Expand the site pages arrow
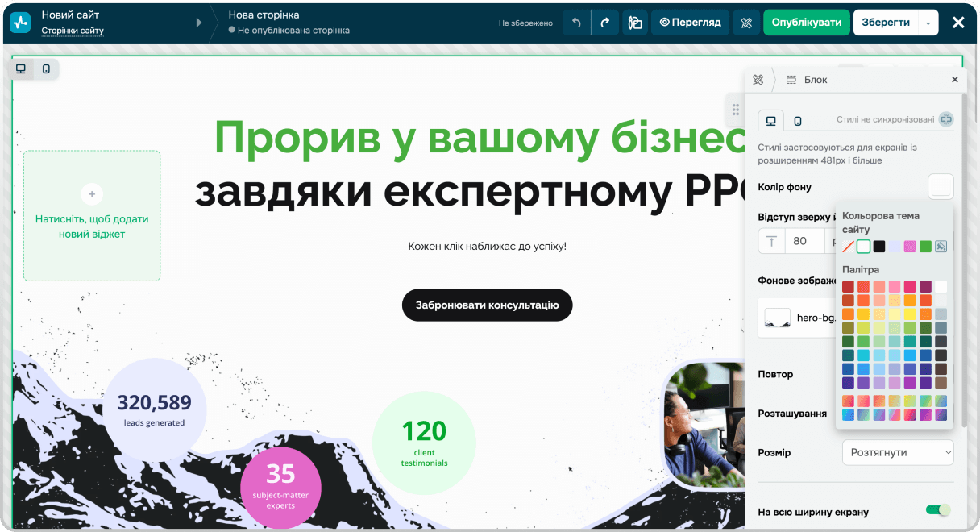 [x=199, y=23]
